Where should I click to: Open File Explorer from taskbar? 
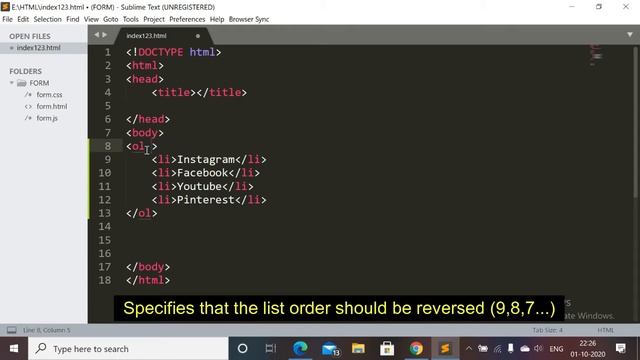click(x=358, y=349)
